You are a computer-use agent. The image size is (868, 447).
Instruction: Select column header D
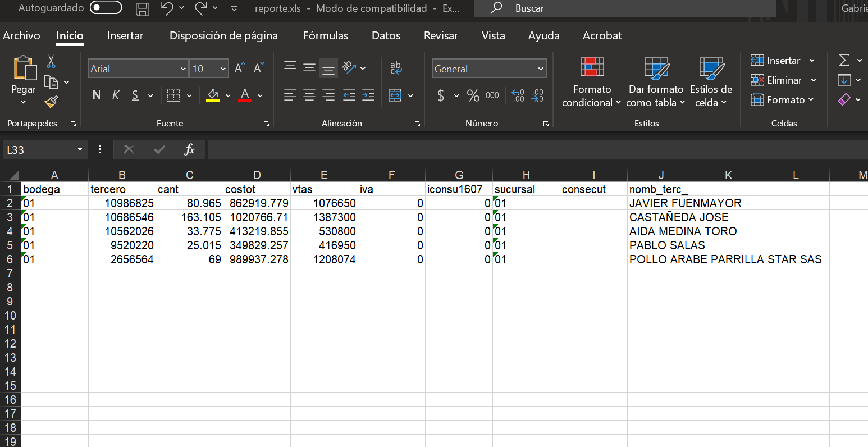[x=257, y=175]
